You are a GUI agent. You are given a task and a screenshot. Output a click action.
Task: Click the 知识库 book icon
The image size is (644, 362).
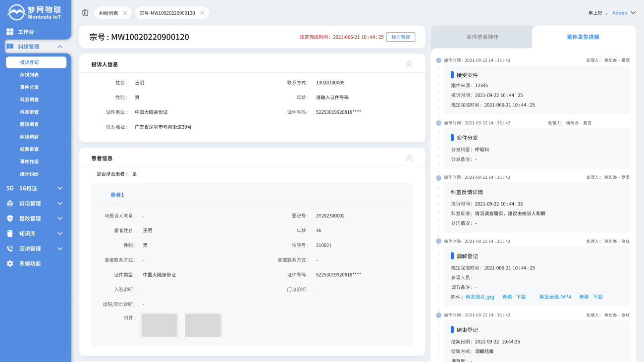[10, 233]
